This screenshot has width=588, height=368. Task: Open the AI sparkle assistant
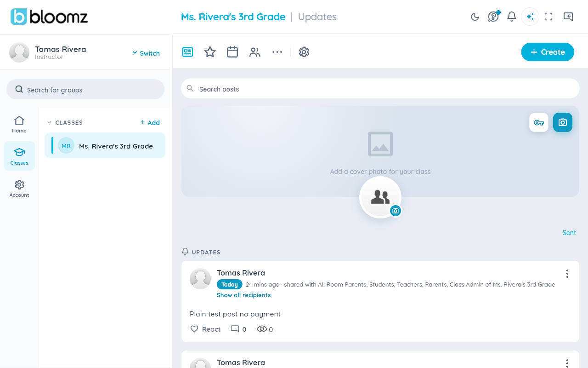coord(530,17)
